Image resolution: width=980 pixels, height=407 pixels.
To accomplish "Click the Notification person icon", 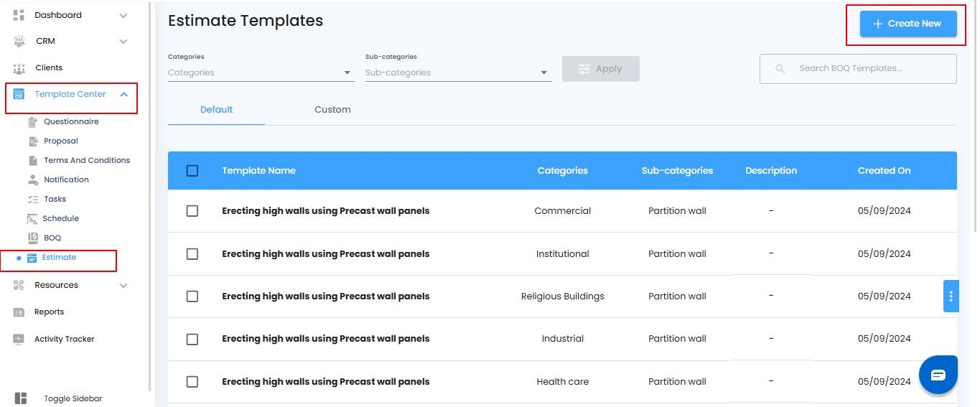I will [x=32, y=179].
